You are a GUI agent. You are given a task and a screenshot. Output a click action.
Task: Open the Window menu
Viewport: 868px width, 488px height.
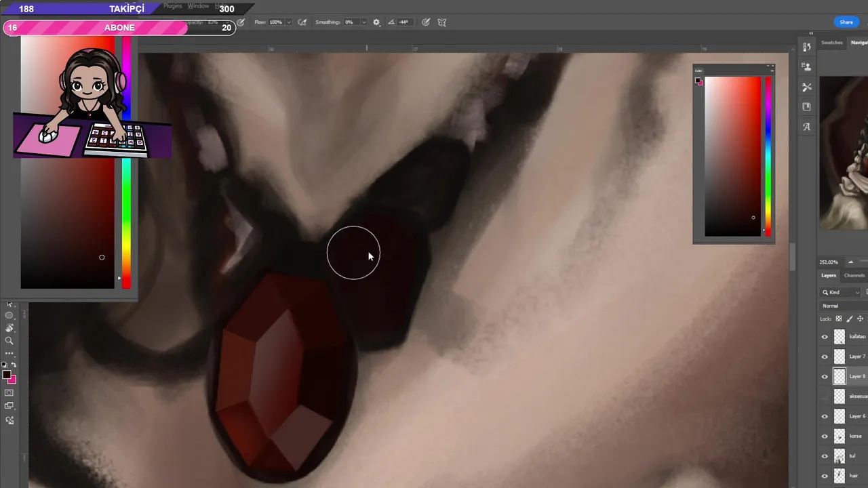coord(198,6)
